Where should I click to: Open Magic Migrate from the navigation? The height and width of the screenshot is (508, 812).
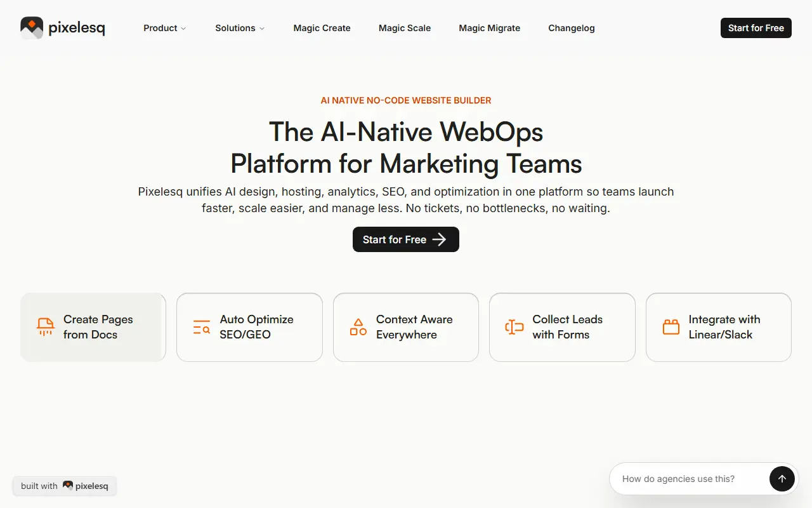coord(489,28)
